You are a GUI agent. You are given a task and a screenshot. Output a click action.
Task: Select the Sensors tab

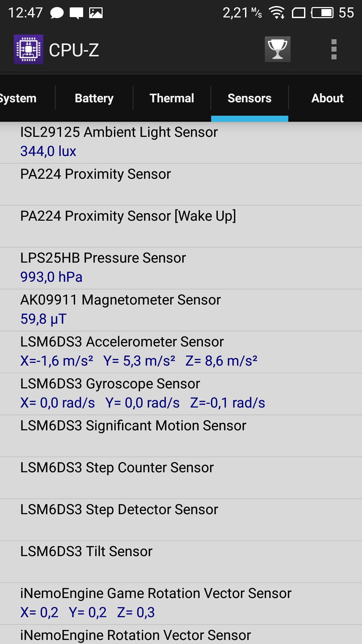250,98
